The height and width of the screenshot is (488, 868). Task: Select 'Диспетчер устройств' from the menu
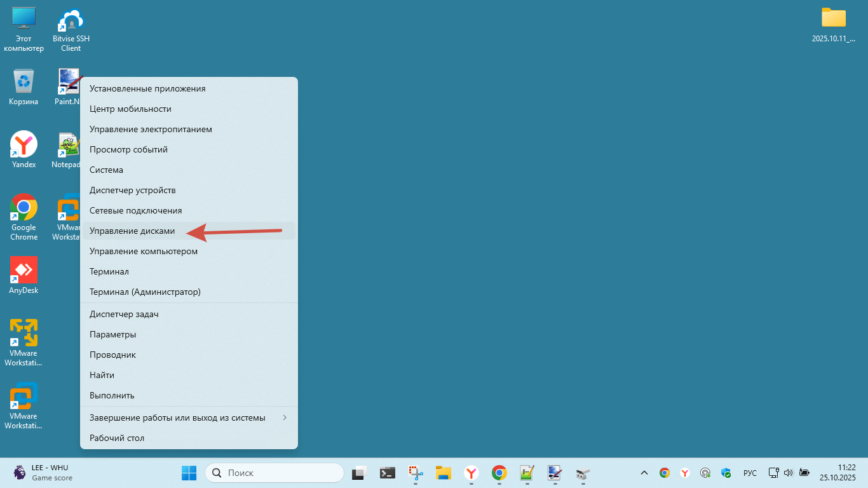tap(133, 190)
